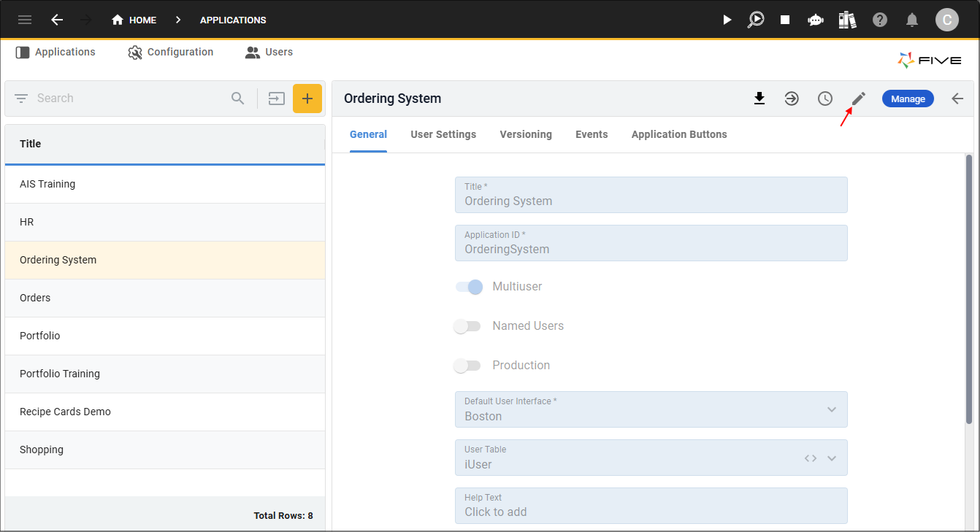Click the Help Text field
This screenshot has height=532, width=980.
click(x=651, y=506)
